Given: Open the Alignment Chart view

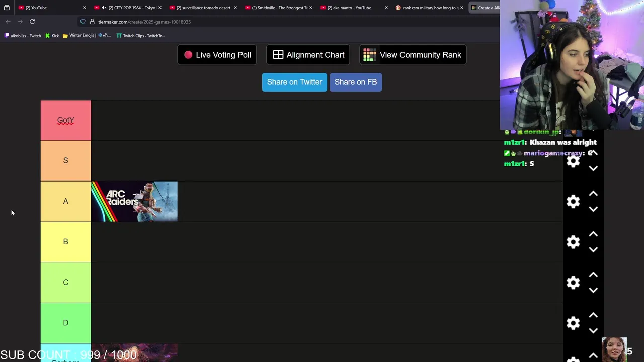Looking at the screenshot, I should click(x=308, y=55).
